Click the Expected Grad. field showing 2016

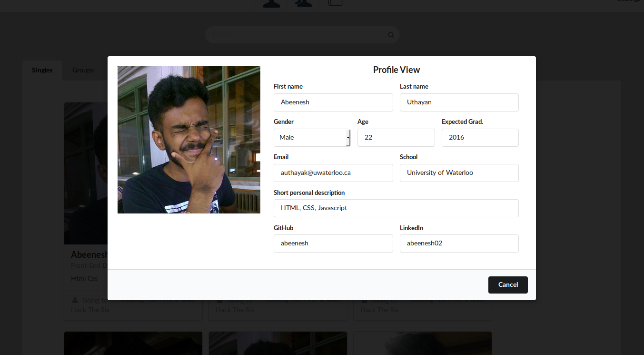[480, 137]
